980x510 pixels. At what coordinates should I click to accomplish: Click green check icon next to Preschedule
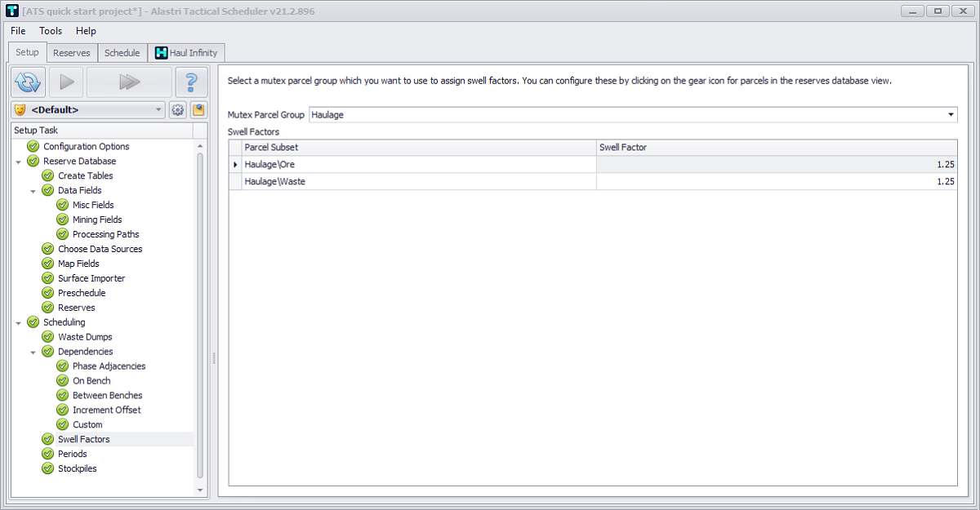pyautogui.click(x=48, y=294)
